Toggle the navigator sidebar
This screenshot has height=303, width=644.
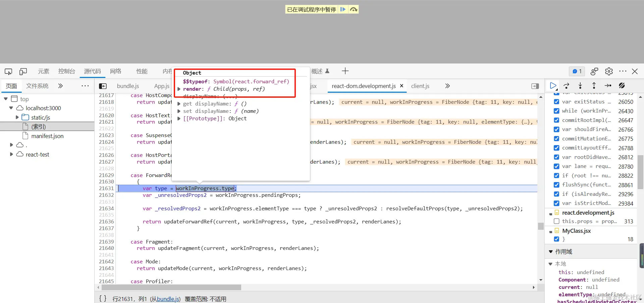click(103, 86)
